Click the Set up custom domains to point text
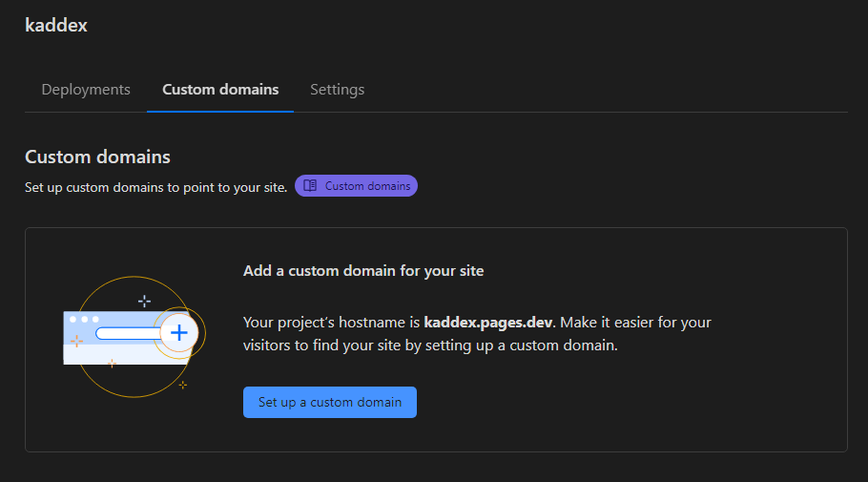 click(156, 187)
